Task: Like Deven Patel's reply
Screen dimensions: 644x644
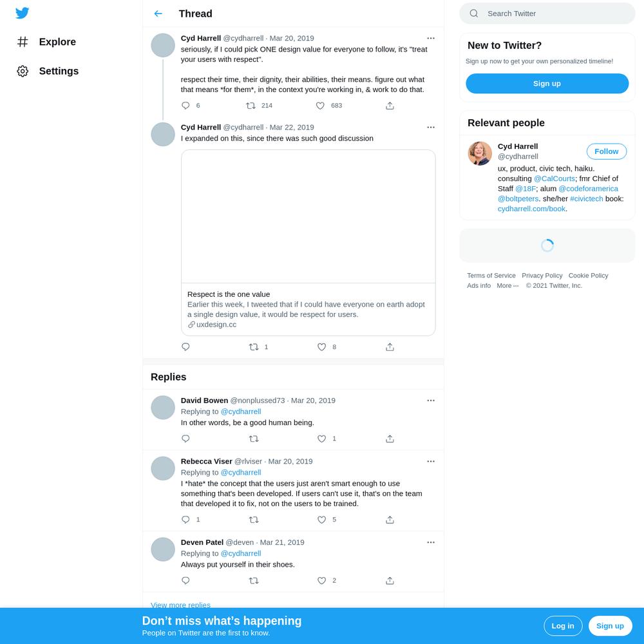Action: [x=321, y=580]
